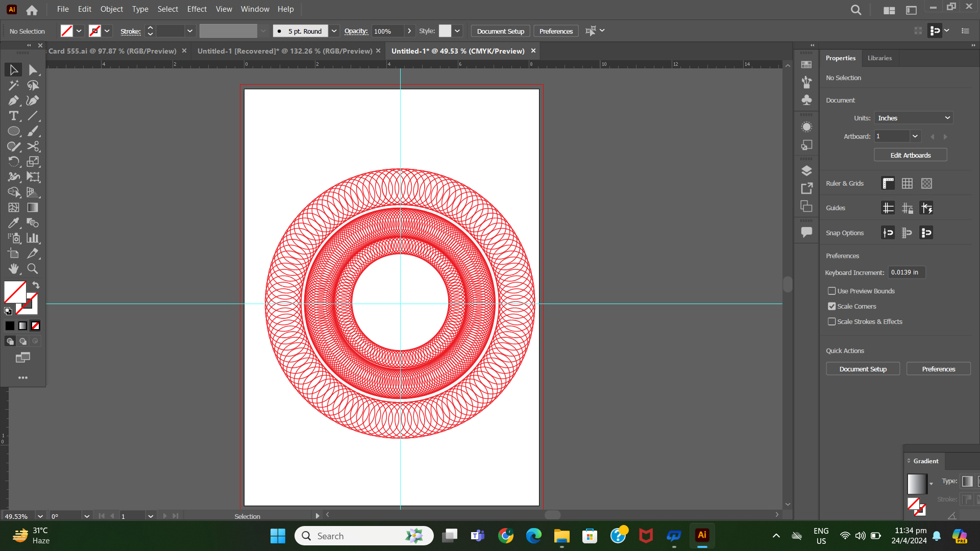Select the Lasso tool

(x=33, y=85)
